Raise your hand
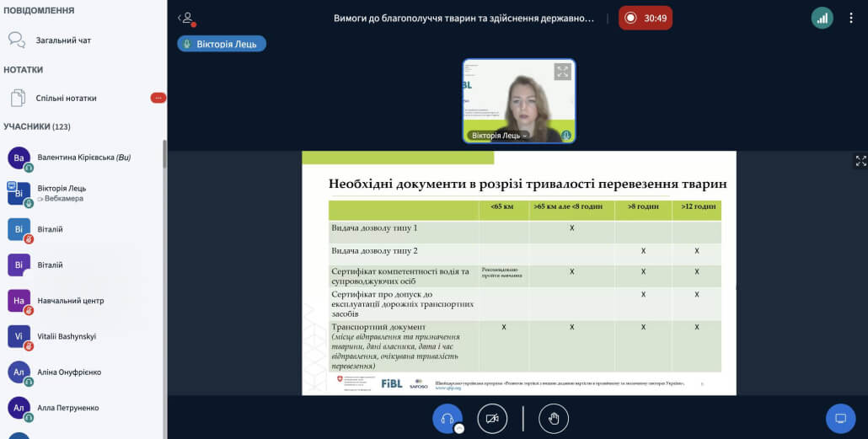 click(554, 418)
